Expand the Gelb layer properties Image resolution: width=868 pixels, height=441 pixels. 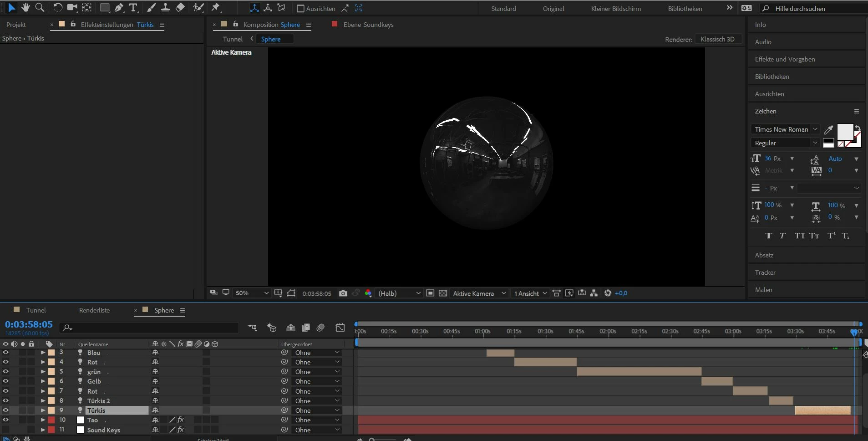pyautogui.click(x=43, y=381)
